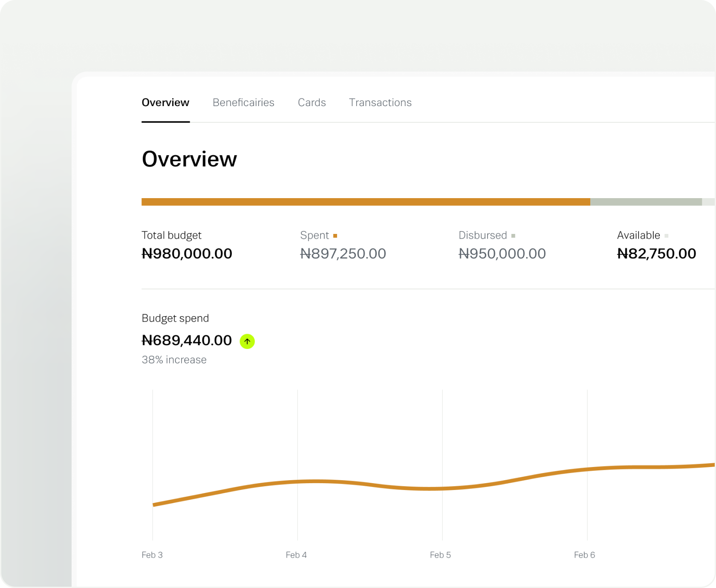Switch to the Overview tab

[165, 103]
